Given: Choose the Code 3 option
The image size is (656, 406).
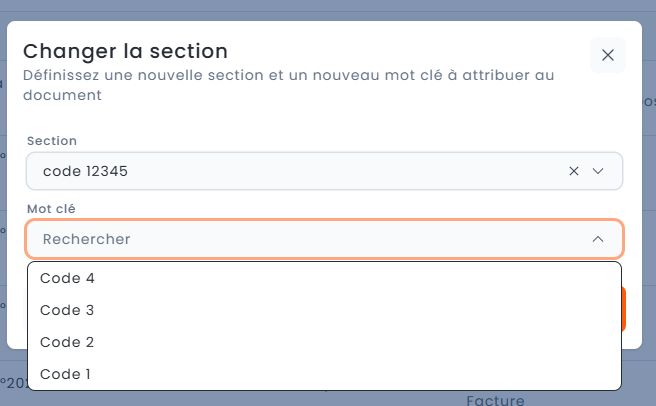Looking at the screenshot, I should pyautogui.click(x=67, y=310).
